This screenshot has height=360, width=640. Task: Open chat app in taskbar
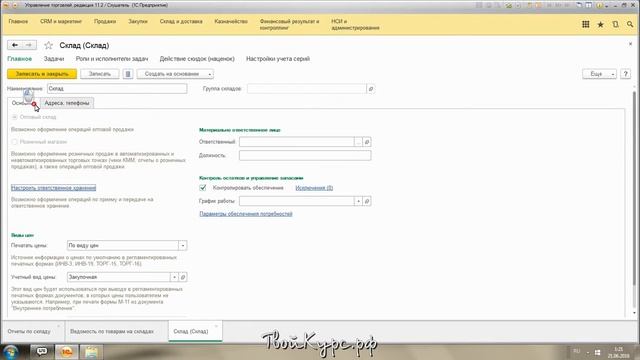coord(42,351)
